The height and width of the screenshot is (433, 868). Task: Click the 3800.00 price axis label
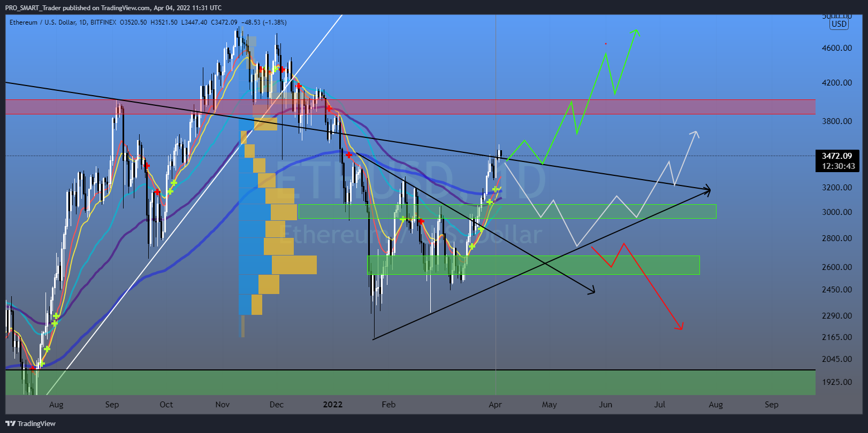(837, 121)
